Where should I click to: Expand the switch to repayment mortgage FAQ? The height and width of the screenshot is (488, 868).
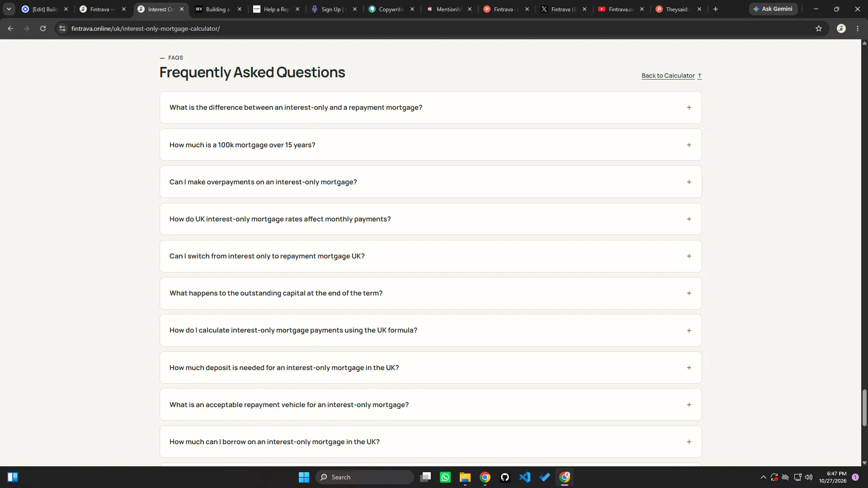tap(430, 256)
